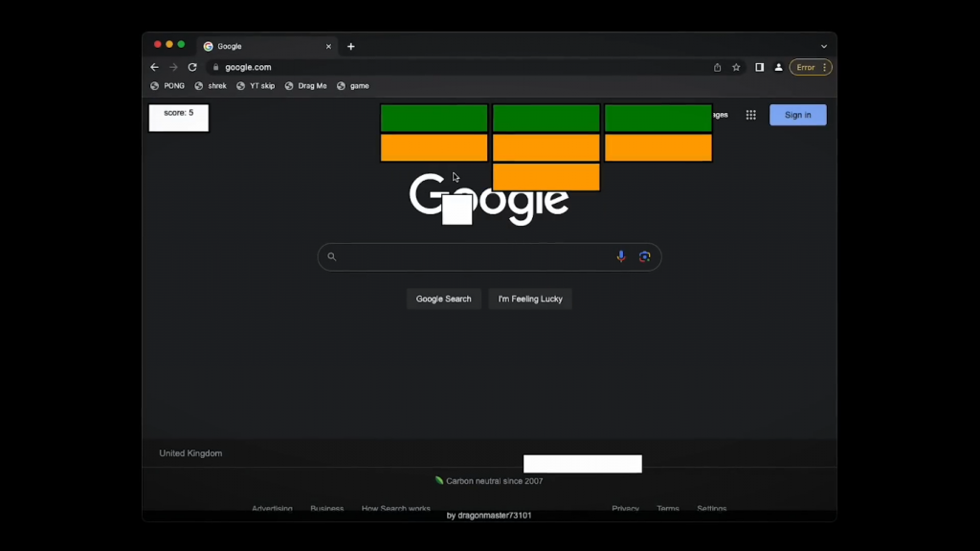Open the Terms footer link
Image resolution: width=980 pixels, height=551 pixels.
(667, 508)
